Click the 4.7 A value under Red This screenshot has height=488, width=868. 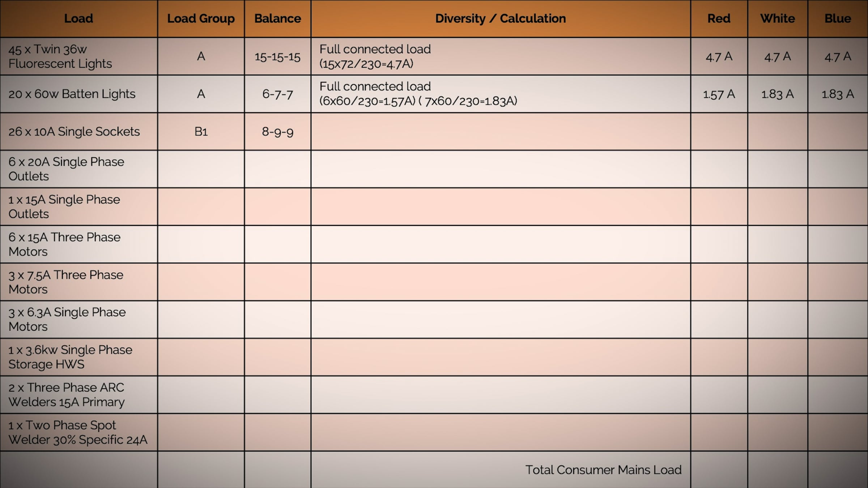719,57
